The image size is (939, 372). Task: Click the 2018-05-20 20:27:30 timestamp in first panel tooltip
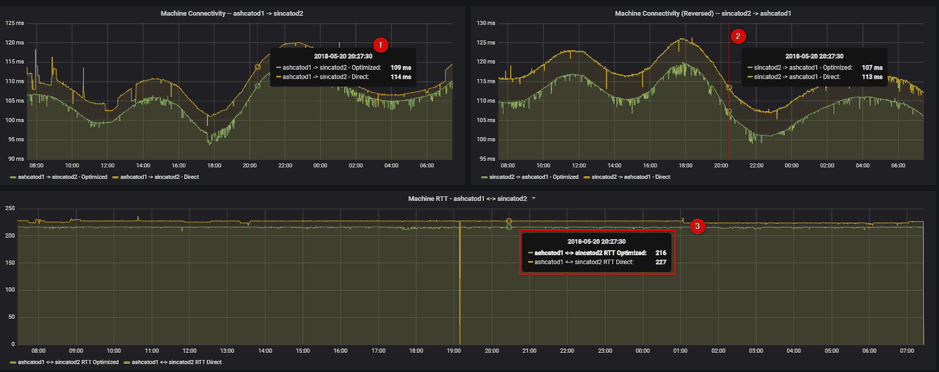point(343,56)
